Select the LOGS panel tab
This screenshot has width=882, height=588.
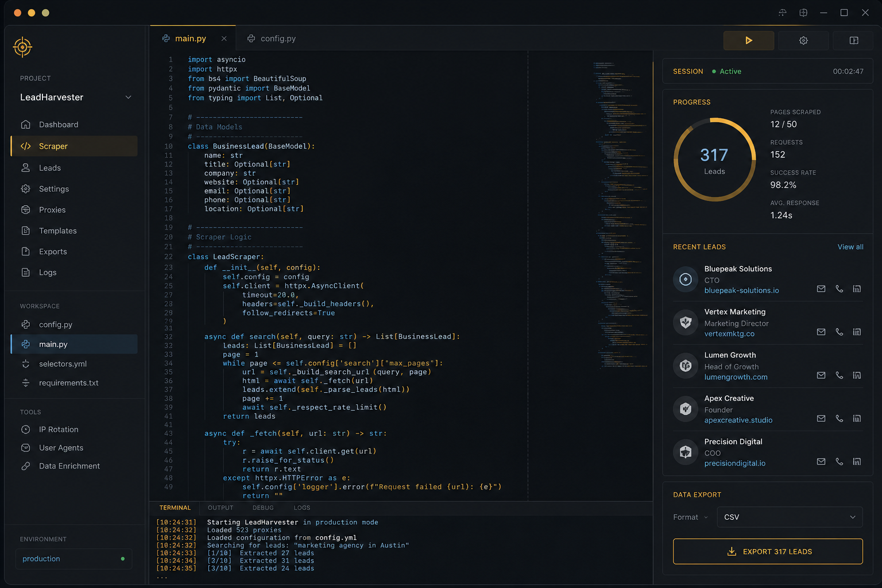tap(302, 508)
